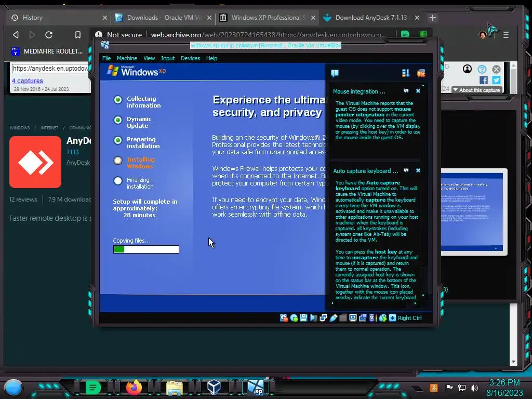Open the green chat app in taskbar
This screenshot has width=532, height=399.
point(93,388)
